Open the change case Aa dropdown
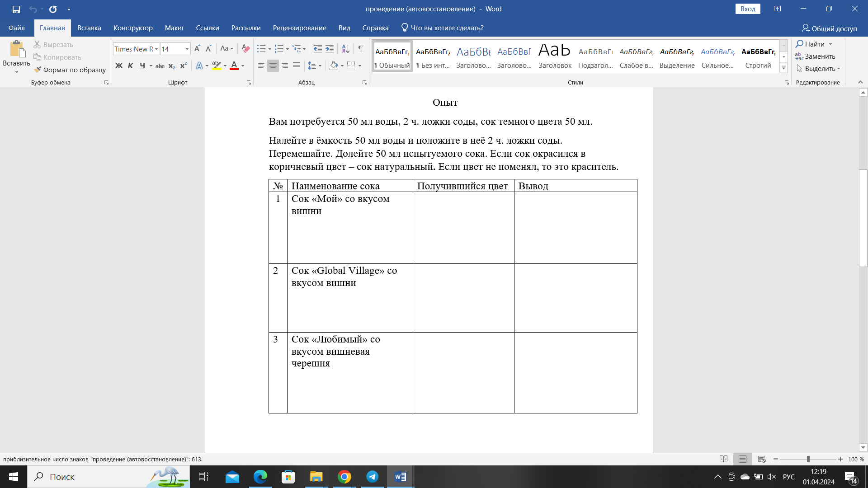868x488 pixels. pos(226,49)
